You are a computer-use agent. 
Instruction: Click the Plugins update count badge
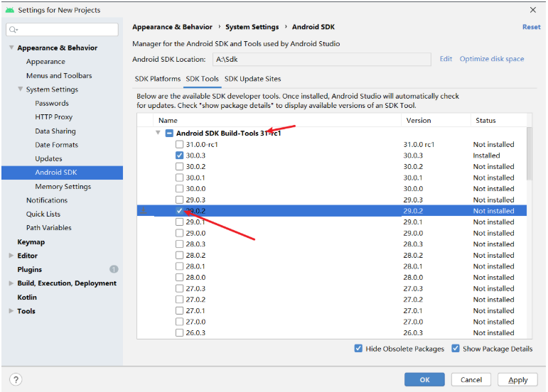point(114,269)
